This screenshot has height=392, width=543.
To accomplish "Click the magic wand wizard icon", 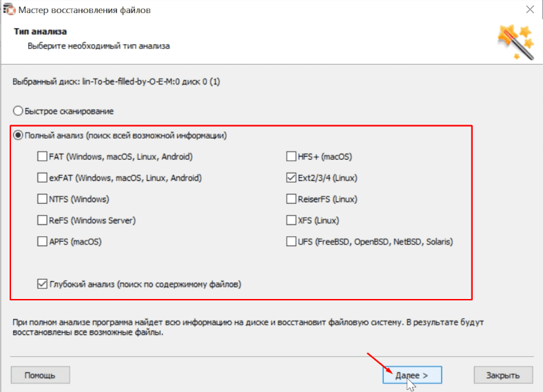I will pyautogui.click(x=515, y=41).
